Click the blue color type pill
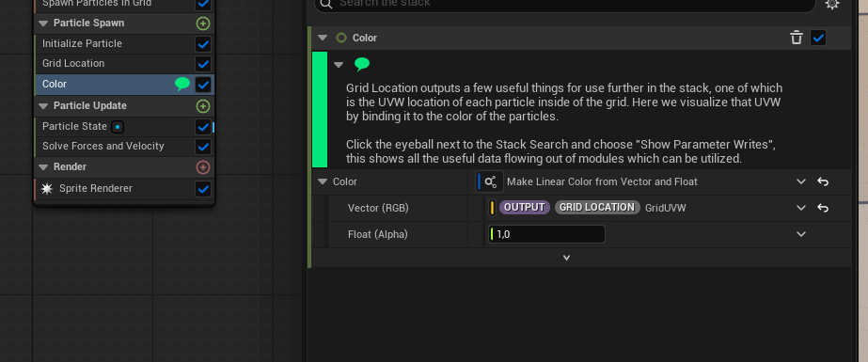Image resolution: width=868 pixels, height=362 pixels. pyautogui.click(x=479, y=181)
